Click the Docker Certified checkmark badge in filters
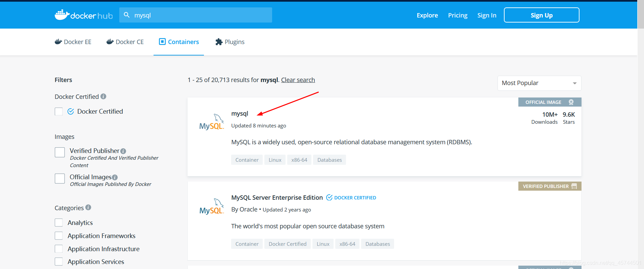The width and height of the screenshot is (644, 269). point(71,111)
